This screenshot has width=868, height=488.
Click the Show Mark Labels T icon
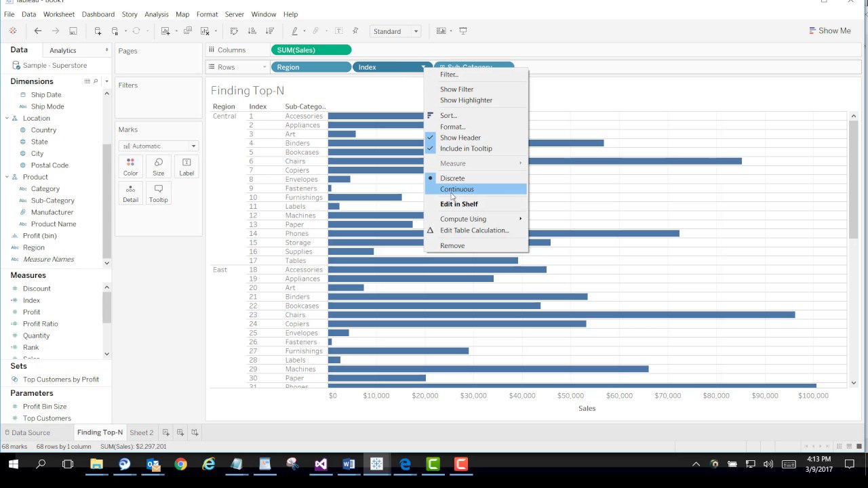coord(338,31)
